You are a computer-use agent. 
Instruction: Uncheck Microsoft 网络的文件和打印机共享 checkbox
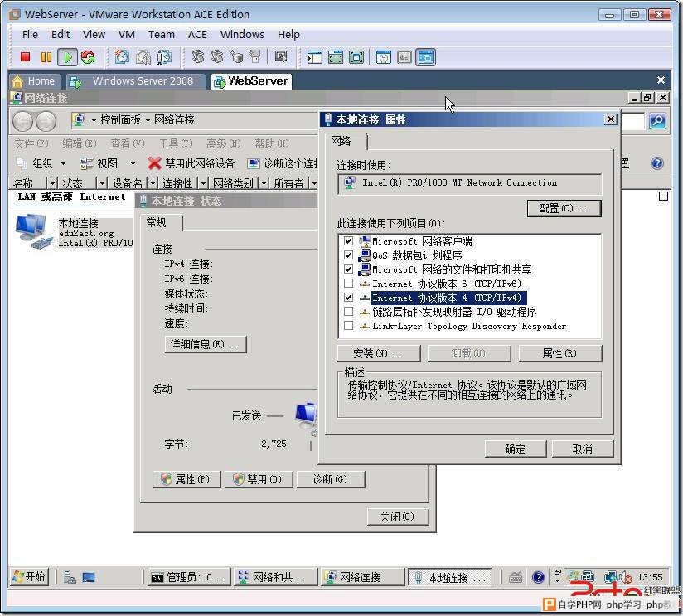[x=348, y=269]
